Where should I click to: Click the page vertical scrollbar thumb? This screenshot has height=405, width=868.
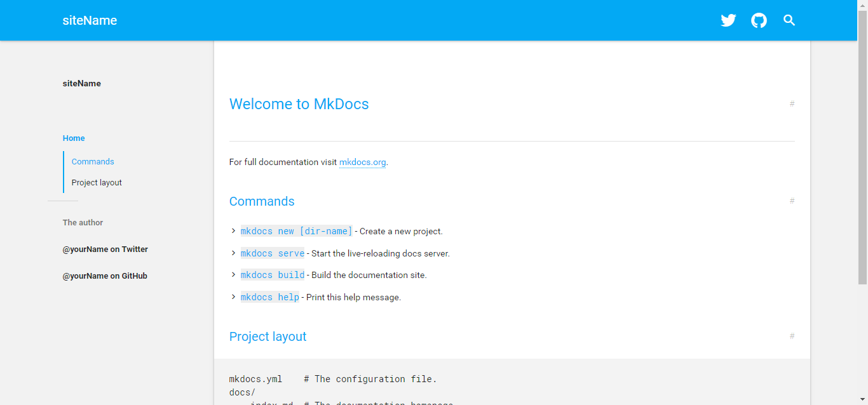863,147
